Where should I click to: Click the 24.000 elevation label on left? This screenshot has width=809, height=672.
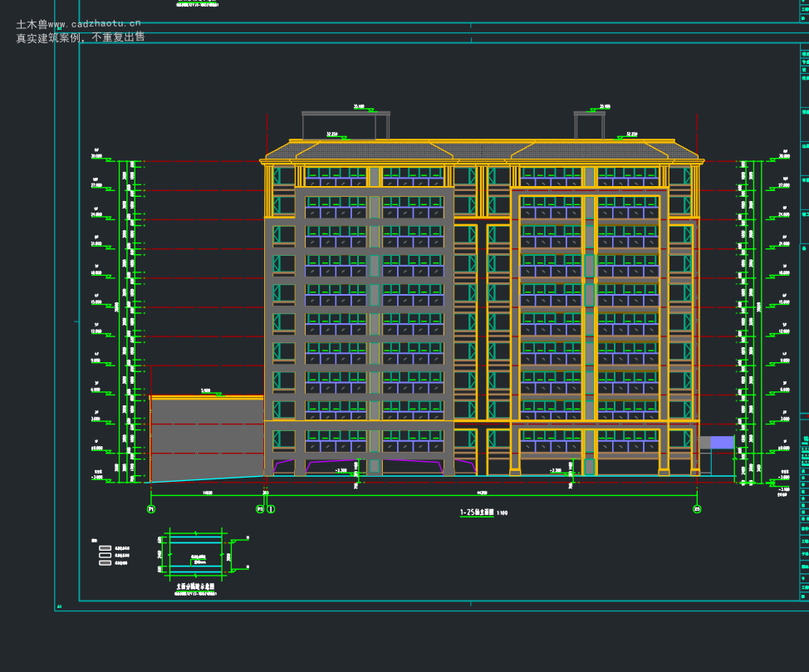(96, 214)
